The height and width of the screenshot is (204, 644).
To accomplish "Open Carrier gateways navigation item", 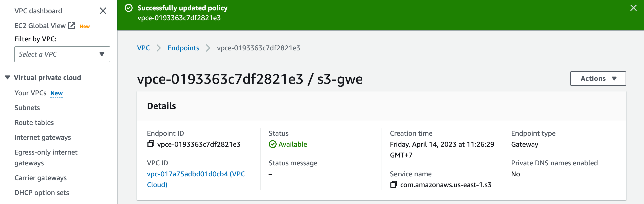I will (x=40, y=178).
